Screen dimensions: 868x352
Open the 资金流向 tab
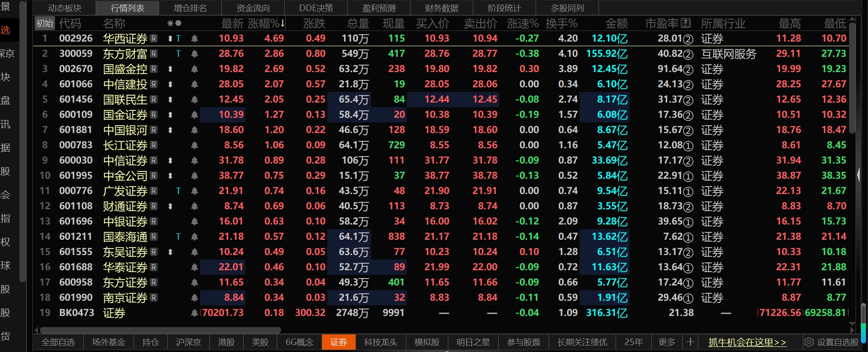tap(253, 8)
